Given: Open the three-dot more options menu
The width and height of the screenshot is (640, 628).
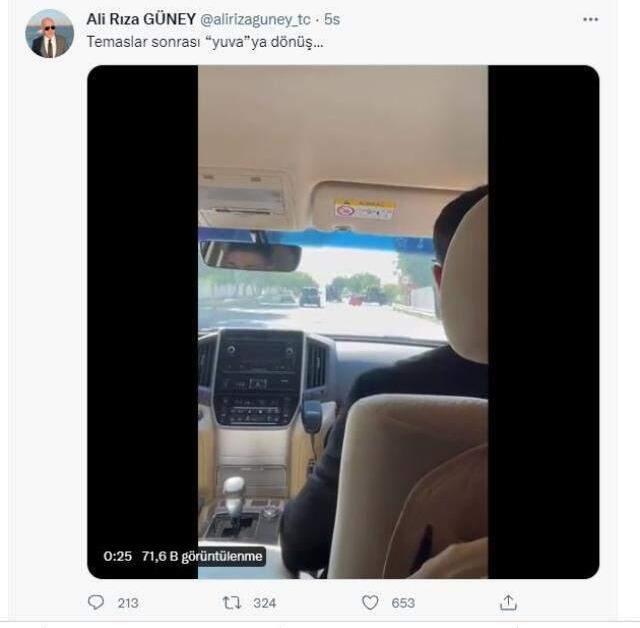Looking at the screenshot, I should [x=589, y=21].
